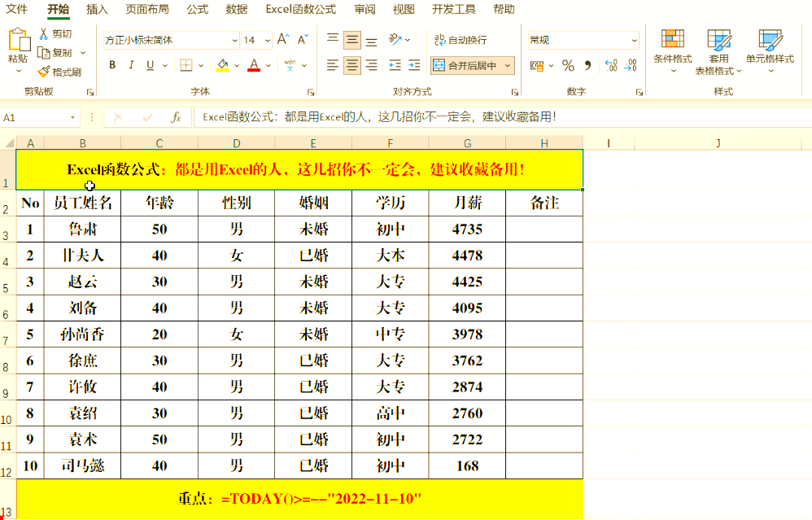
Task: Expand the Name Box dropdown arrow
Action: pyautogui.click(x=72, y=118)
